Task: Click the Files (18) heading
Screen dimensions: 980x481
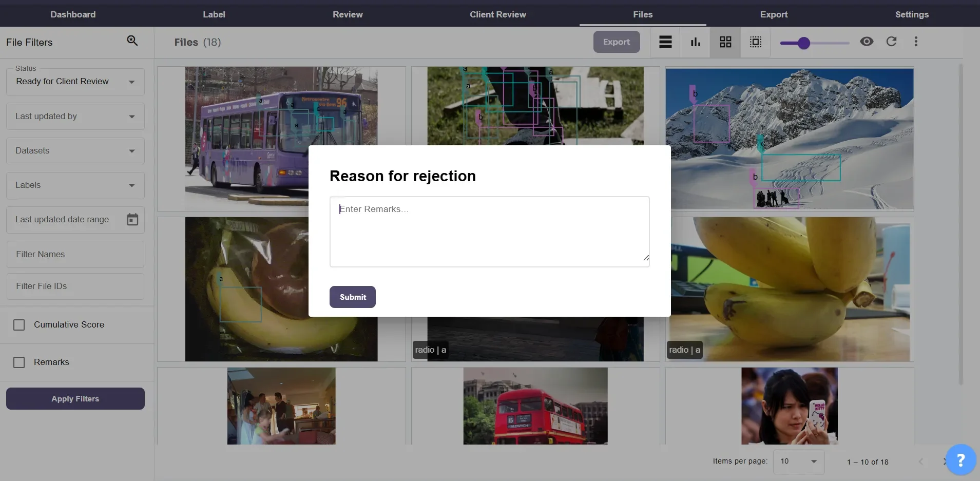Action: [198, 42]
